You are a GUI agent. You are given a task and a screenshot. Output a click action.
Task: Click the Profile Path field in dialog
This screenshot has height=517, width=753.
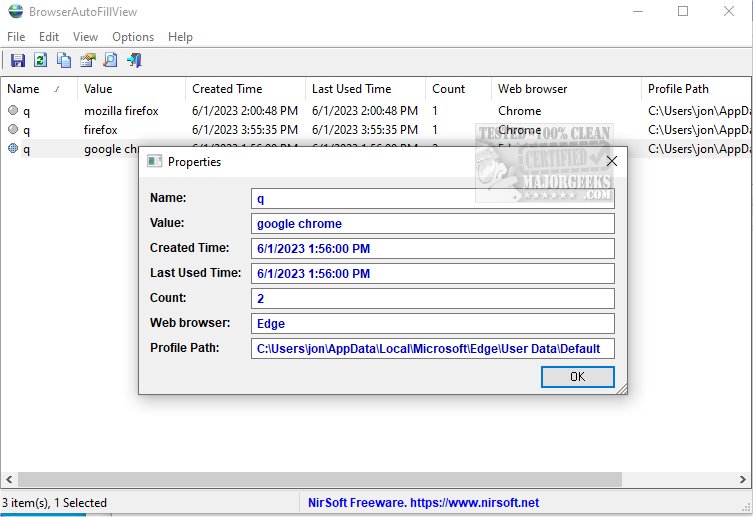(433, 349)
